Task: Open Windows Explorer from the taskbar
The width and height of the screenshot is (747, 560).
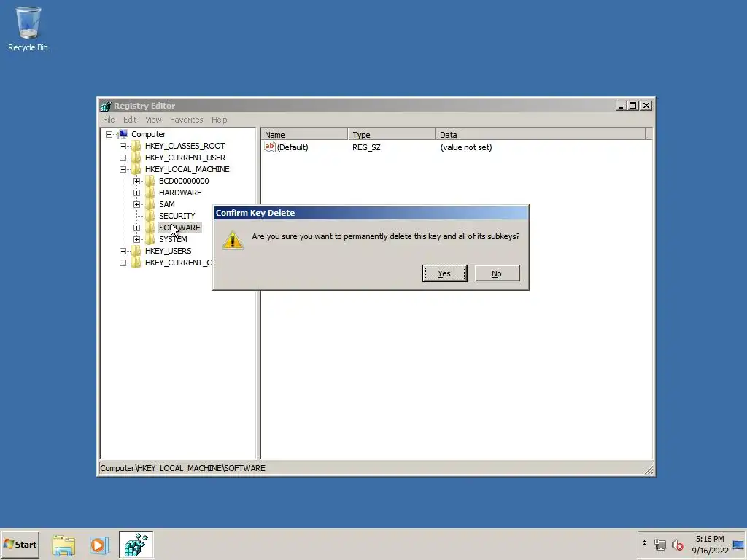Action: tap(63, 545)
